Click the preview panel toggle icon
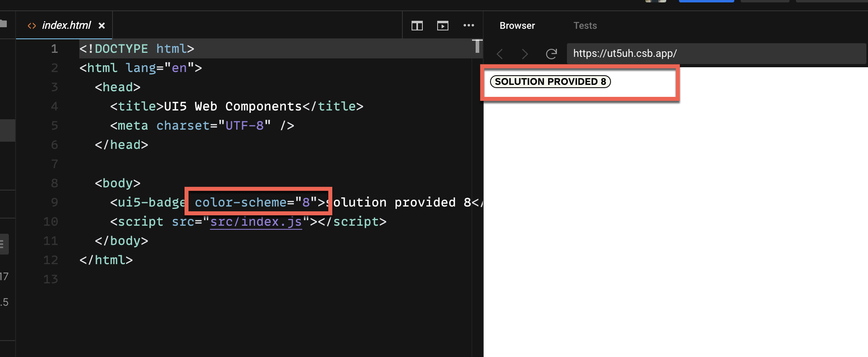The image size is (868, 357). pyautogui.click(x=443, y=26)
